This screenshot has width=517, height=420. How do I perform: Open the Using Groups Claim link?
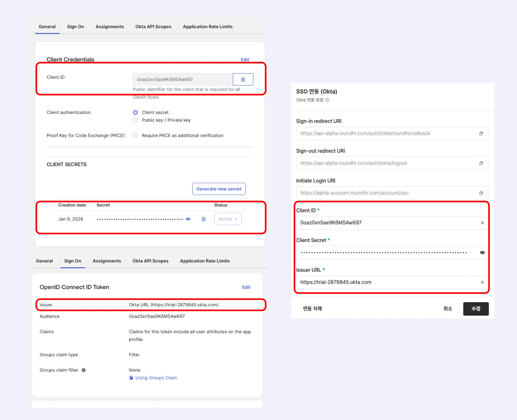pyautogui.click(x=156, y=378)
